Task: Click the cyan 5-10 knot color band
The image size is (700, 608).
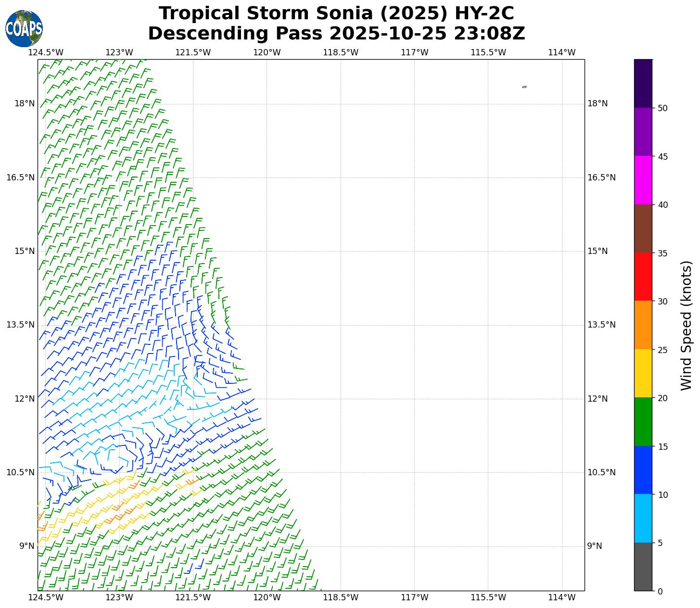Action: pos(643,518)
